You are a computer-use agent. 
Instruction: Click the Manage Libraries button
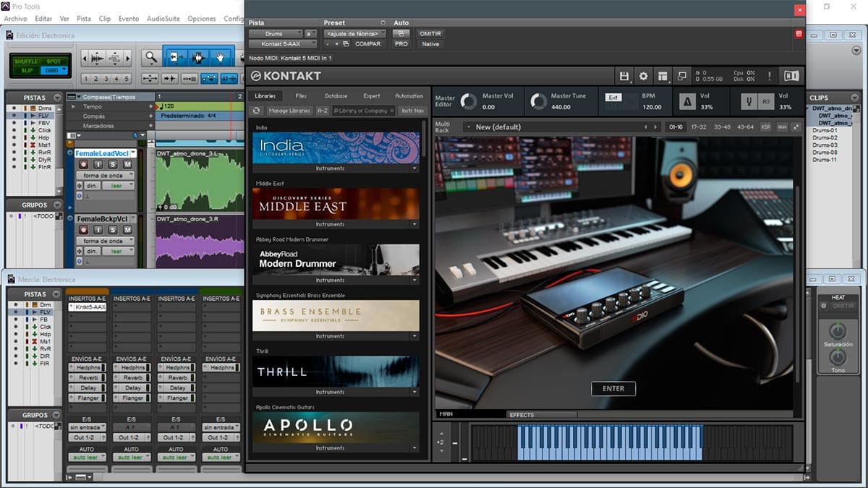tap(289, 111)
